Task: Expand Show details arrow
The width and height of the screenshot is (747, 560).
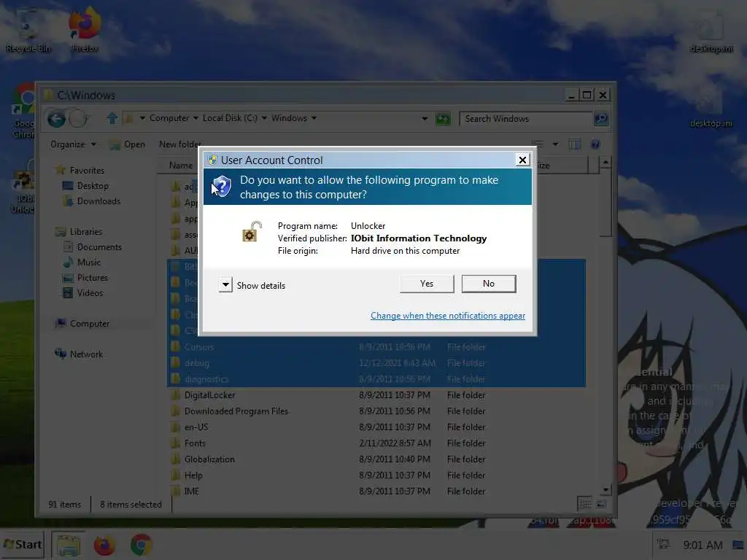Action: click(x=226, y=285)
